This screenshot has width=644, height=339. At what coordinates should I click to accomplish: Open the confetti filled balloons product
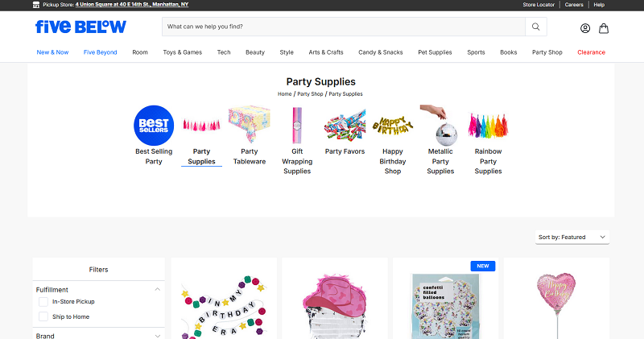[446, 299]
